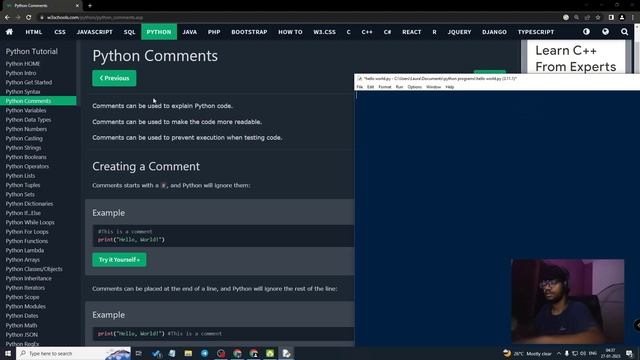The width and height of the screenshot is (640, 360).
Task: Open a new browser tab
Action: 90,6
